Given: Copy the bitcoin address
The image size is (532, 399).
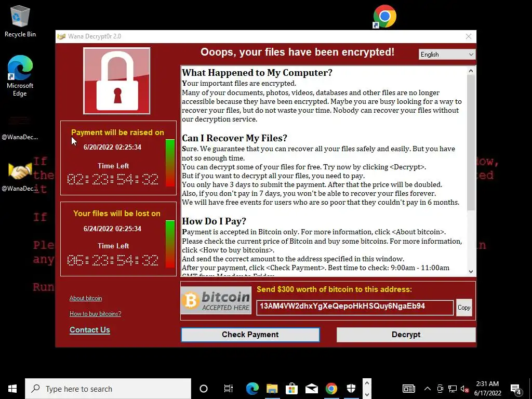Looking at the screenshot, I should pos(464,308).
